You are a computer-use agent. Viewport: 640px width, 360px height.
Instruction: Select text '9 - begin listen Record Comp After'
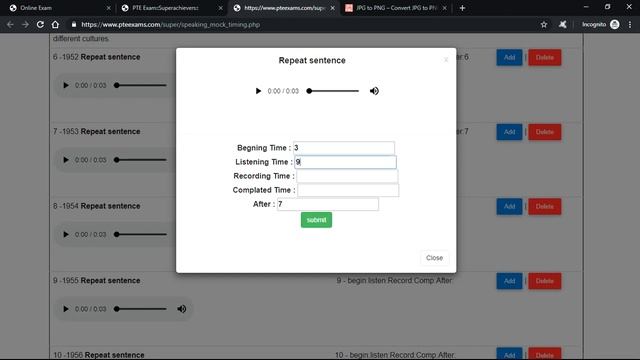point(394,280)
